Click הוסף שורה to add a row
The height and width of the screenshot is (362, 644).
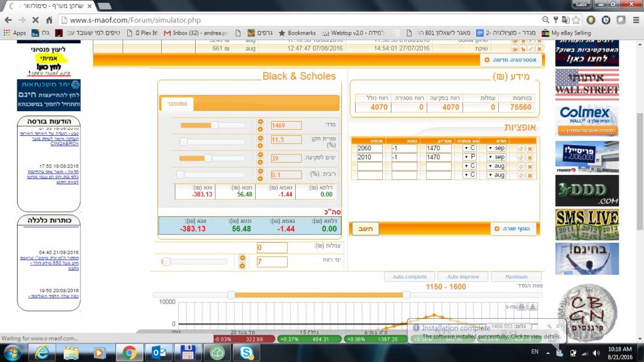coord(515,229)
